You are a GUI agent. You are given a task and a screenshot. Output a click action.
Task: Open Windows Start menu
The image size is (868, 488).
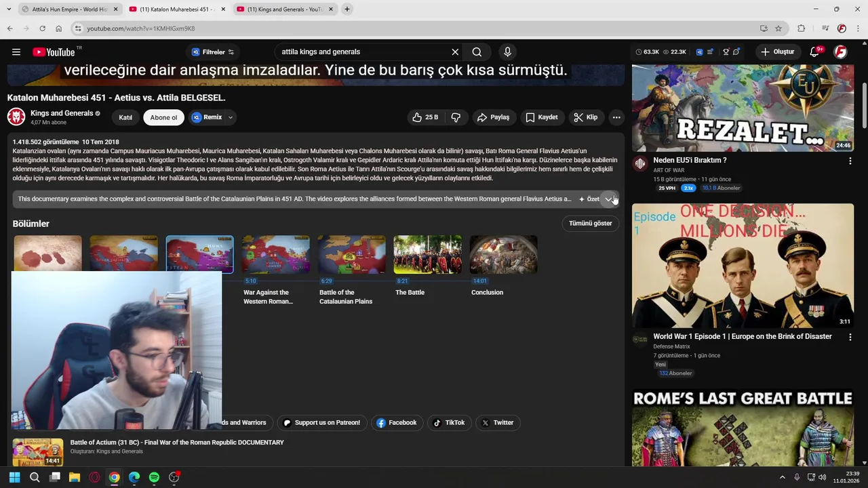click(14, 477)
